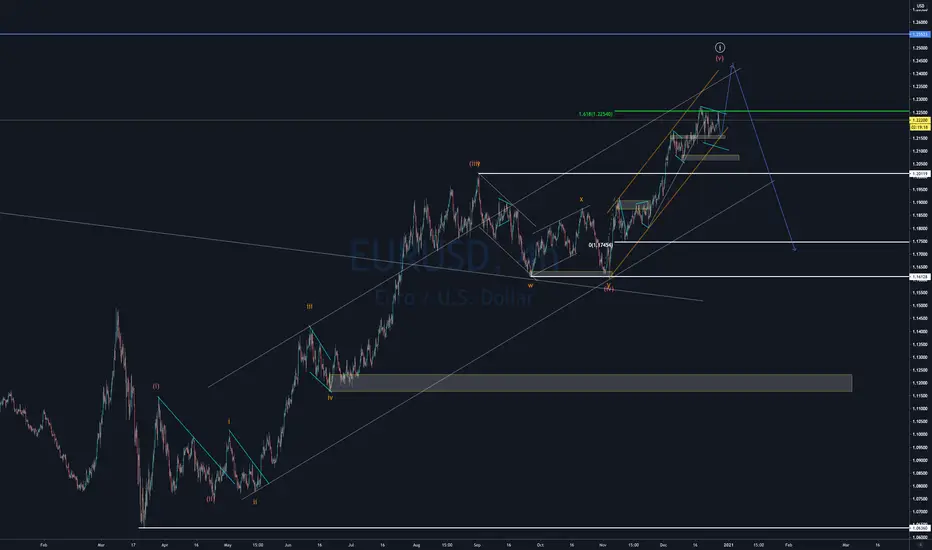This screenshot has width=932, height=550.
Task: Select the orange ii wave label
Action: 255,502
